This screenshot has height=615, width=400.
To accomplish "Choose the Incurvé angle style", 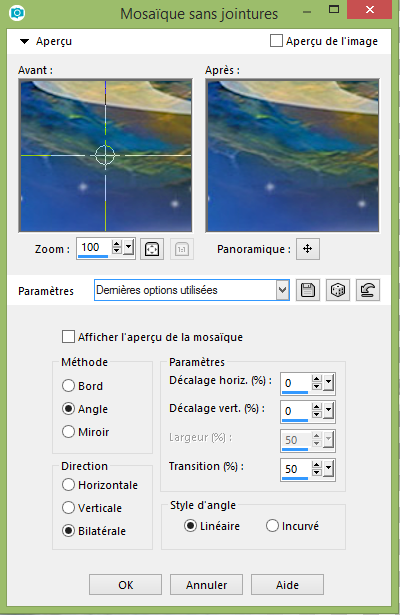I will (x=272, y=526).
